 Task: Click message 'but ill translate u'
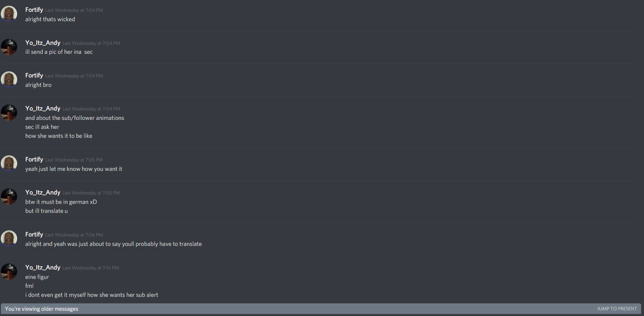46,211
